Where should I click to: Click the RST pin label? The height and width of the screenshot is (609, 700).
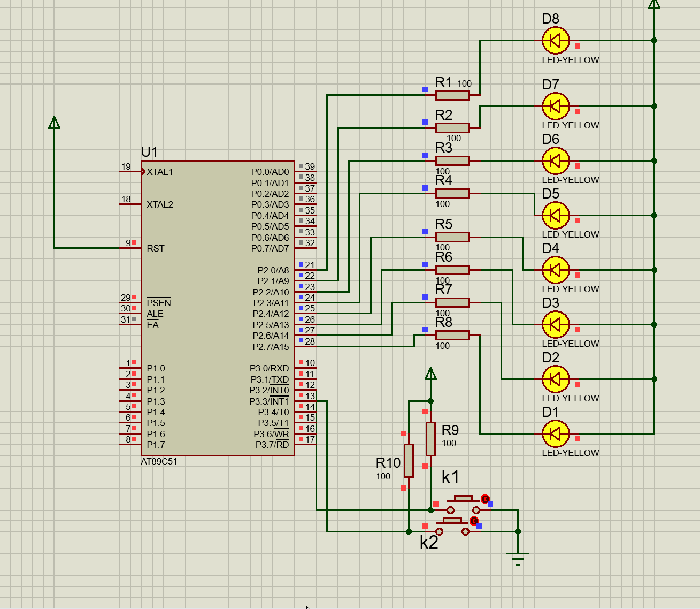point(156,248)
